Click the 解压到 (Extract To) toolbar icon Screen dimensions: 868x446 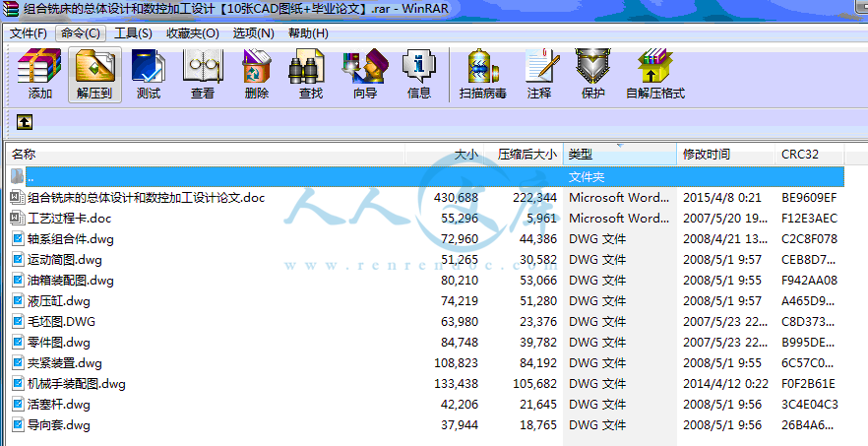94,67
